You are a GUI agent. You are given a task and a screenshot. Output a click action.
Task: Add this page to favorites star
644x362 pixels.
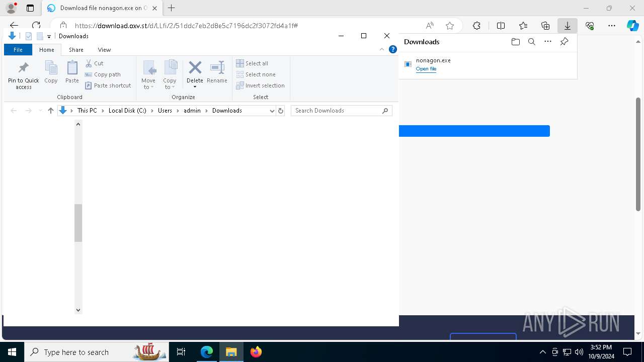coord(450,26)
